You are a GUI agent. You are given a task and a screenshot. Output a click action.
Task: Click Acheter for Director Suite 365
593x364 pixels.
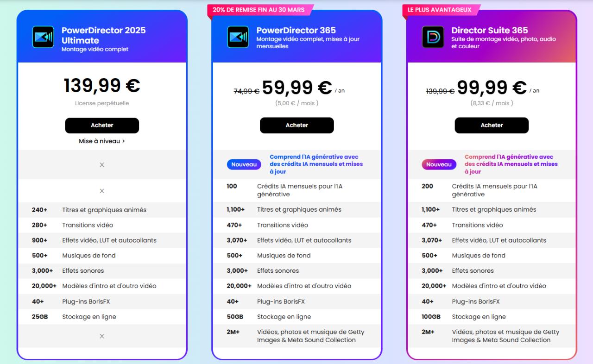492,126
